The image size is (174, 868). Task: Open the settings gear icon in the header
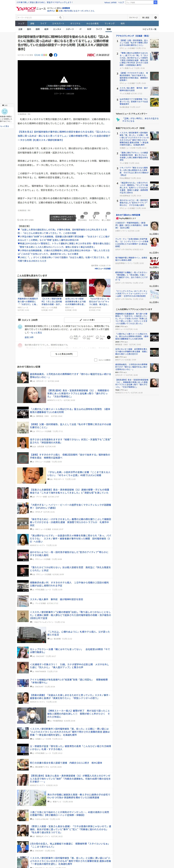(155, 18)
